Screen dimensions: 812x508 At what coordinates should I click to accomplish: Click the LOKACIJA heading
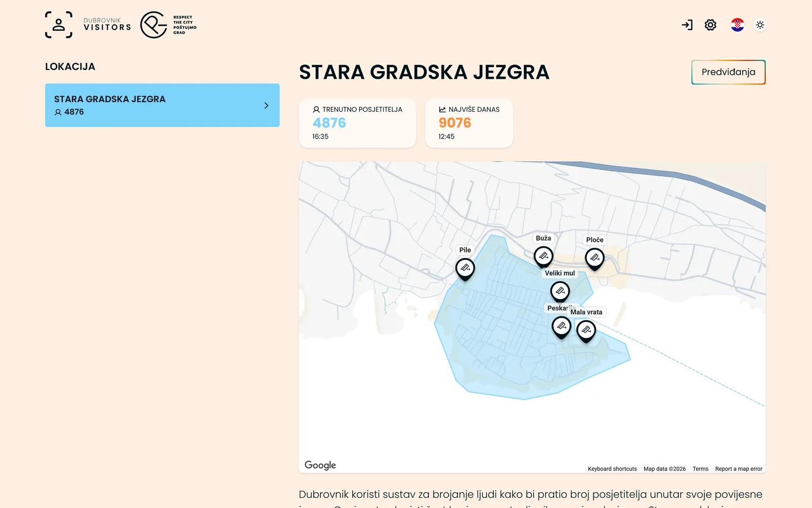pos(70,67)
